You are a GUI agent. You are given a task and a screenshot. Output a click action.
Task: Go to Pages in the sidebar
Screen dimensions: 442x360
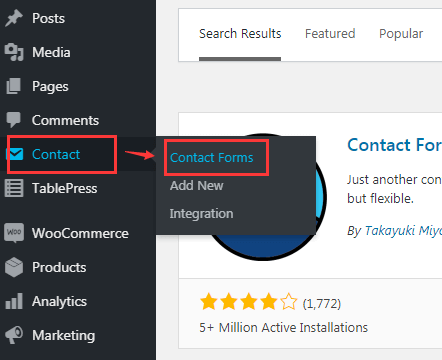pos(50,87)
